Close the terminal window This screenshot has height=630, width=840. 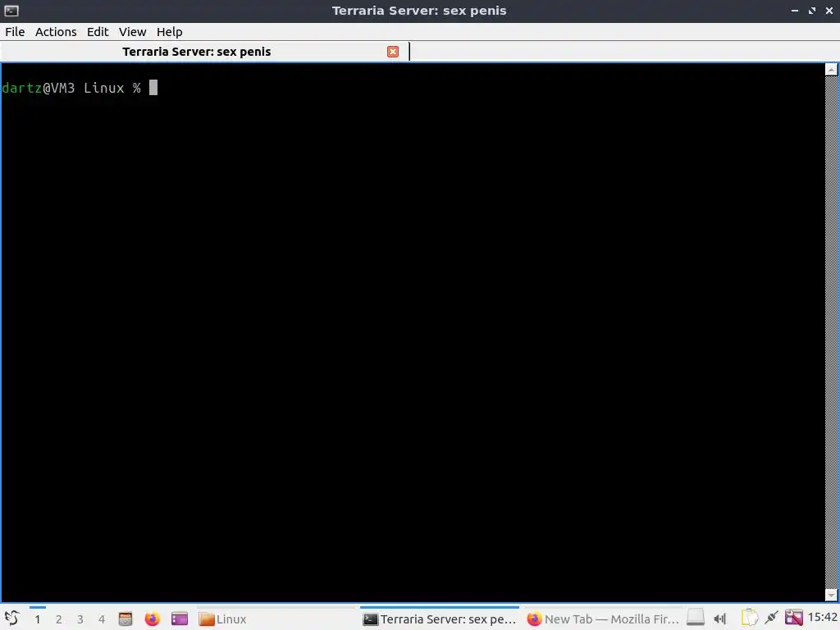coord(829,11)
